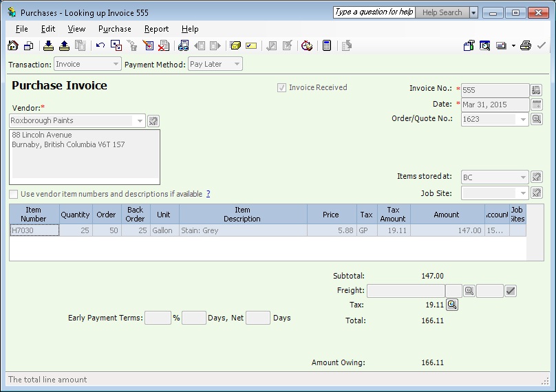Expand the Vendor dropdown list
Screen dimensions: 556x392
[x=140, y=121]
